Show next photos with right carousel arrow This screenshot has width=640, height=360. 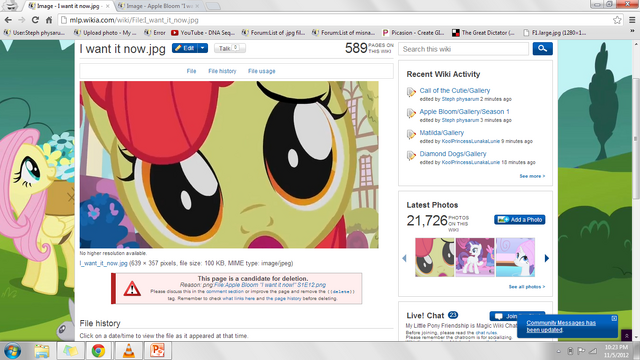coord(547,258)
